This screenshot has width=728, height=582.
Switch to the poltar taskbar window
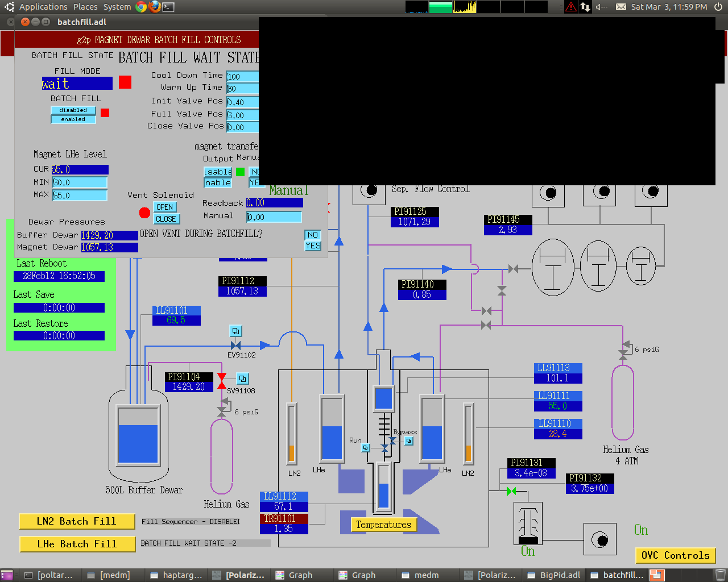coord(49,575)
